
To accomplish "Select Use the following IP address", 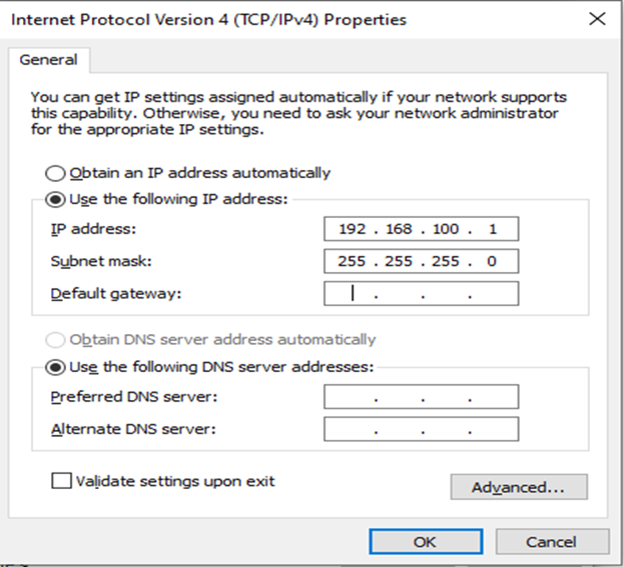I will (56, 199).
